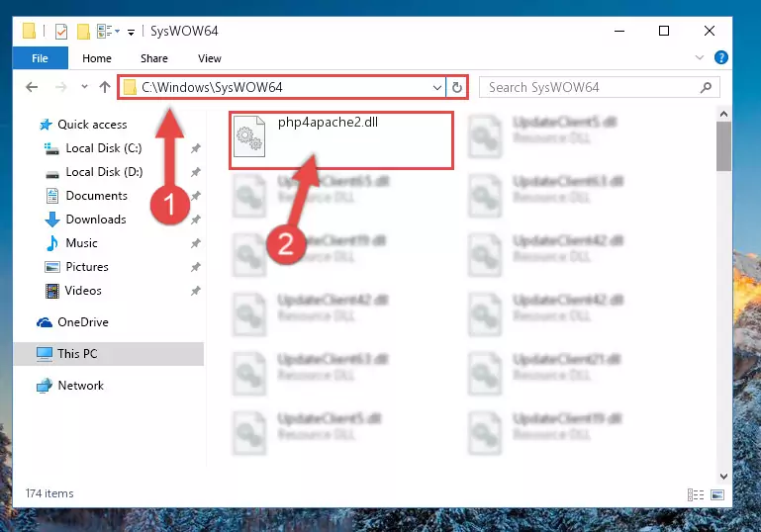
Task: Click the folder icon in the address bar
Action: pos(130,87)
